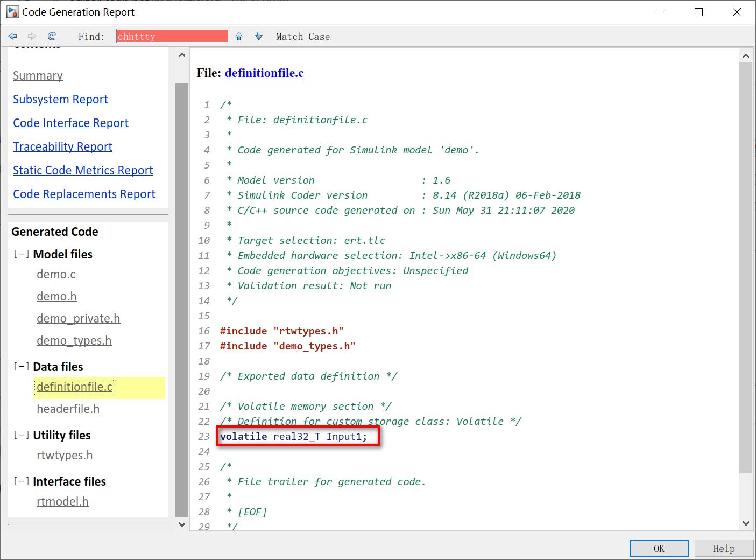This screenshot has width=756, height=560.
Task: Collapse the Utility files group
Action: (22, 435)
